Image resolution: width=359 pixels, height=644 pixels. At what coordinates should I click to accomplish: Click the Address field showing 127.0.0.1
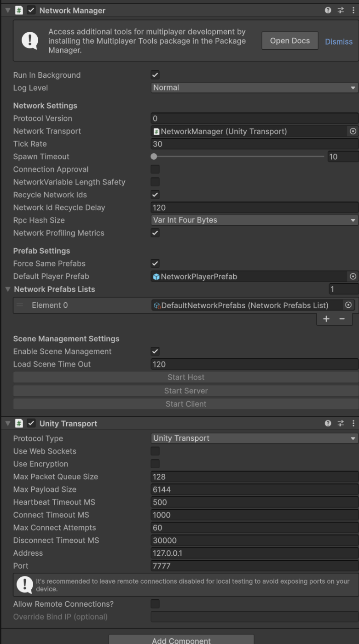click(255, 553)
